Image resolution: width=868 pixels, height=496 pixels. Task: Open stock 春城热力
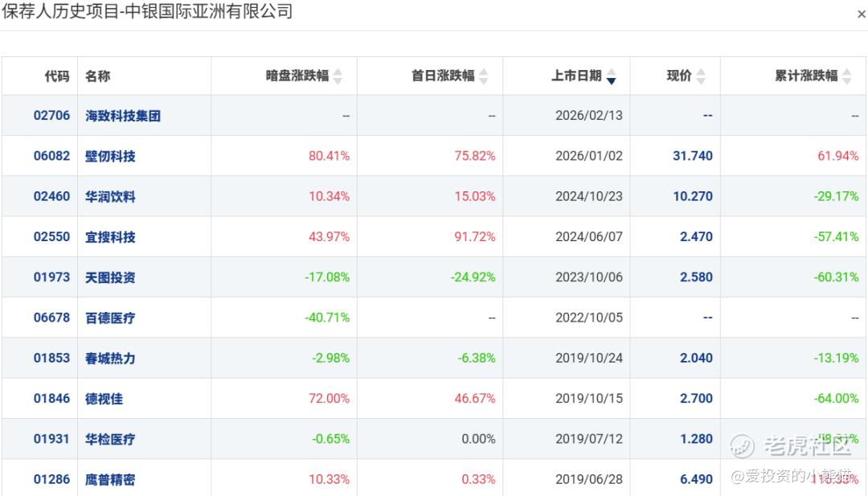(x=110, y=359)
